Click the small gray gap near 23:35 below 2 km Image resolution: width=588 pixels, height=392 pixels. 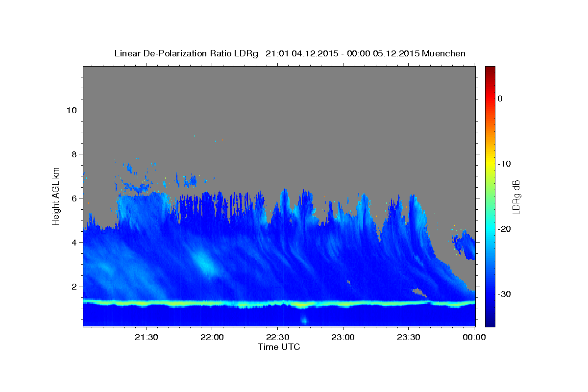pyautogui.click(x=419, y=293)
